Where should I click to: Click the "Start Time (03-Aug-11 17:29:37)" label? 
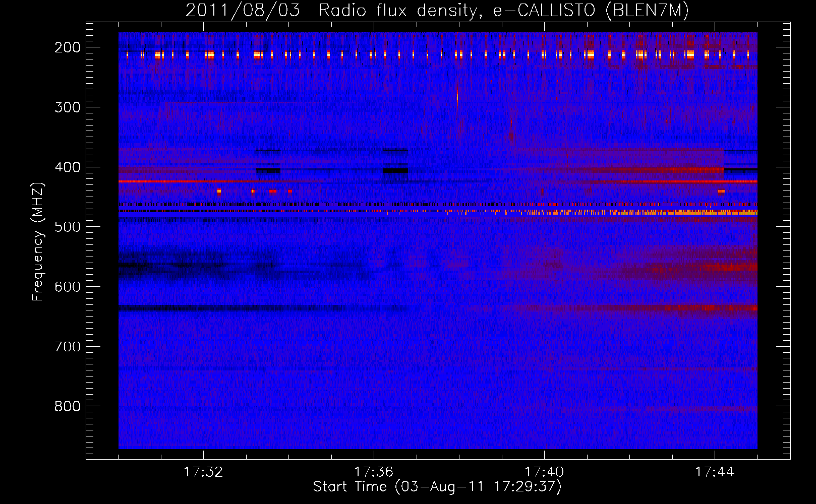(437, 487)
